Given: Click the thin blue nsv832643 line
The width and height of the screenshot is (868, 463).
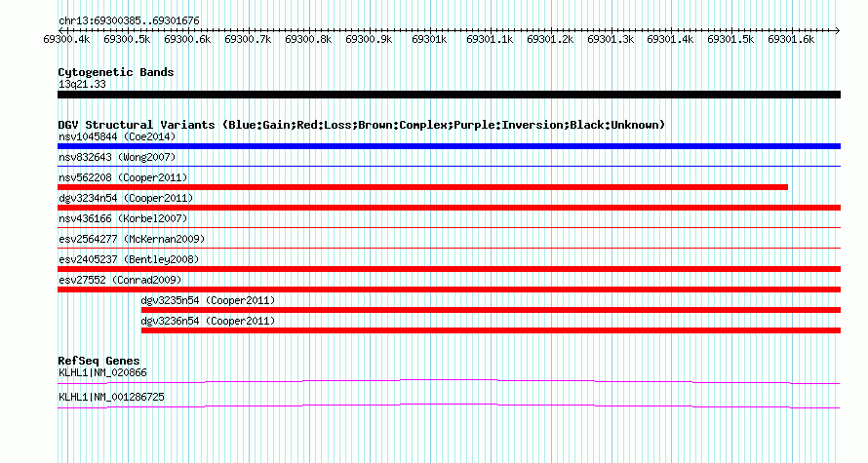Looking at the screenshot, I should click(x=449, y=166).
